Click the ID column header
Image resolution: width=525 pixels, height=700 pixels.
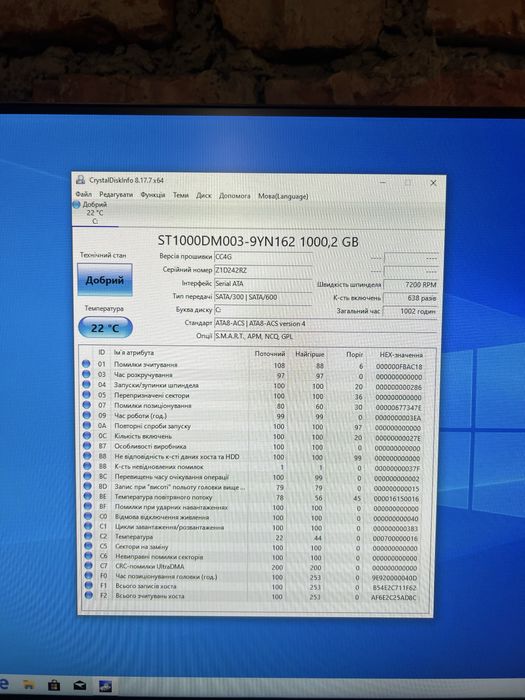102,352
